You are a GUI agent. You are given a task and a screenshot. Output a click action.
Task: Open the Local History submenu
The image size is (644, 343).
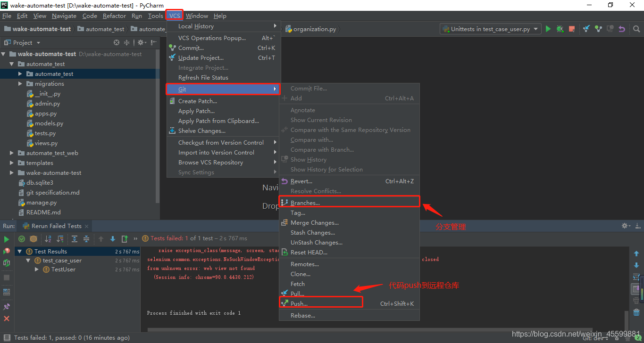(x=224, y=26)
